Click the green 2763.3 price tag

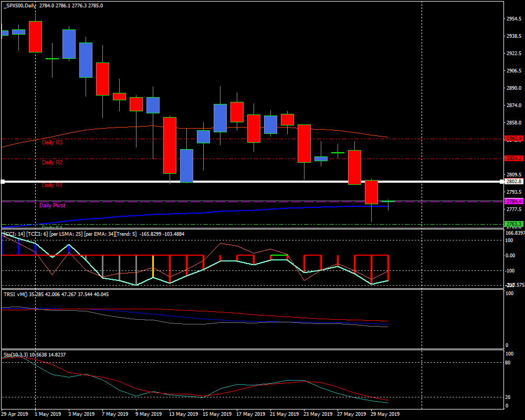point(514,224)
